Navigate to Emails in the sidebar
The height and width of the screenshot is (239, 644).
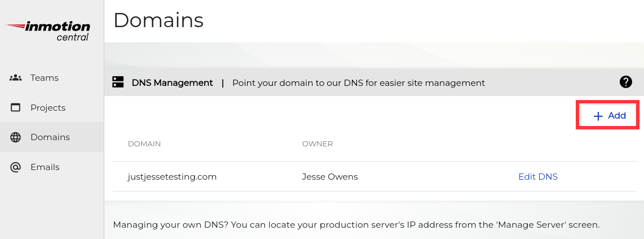(x=45, y=167)
